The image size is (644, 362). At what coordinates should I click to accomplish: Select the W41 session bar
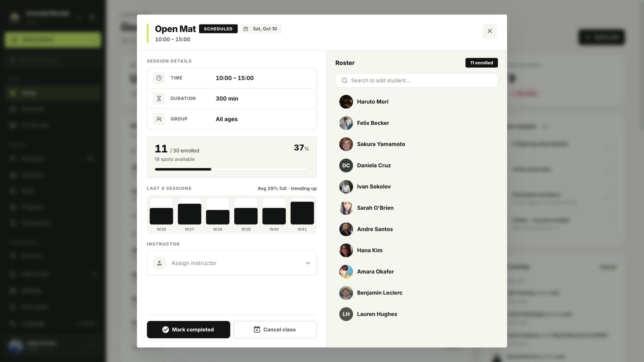(302, 211)
